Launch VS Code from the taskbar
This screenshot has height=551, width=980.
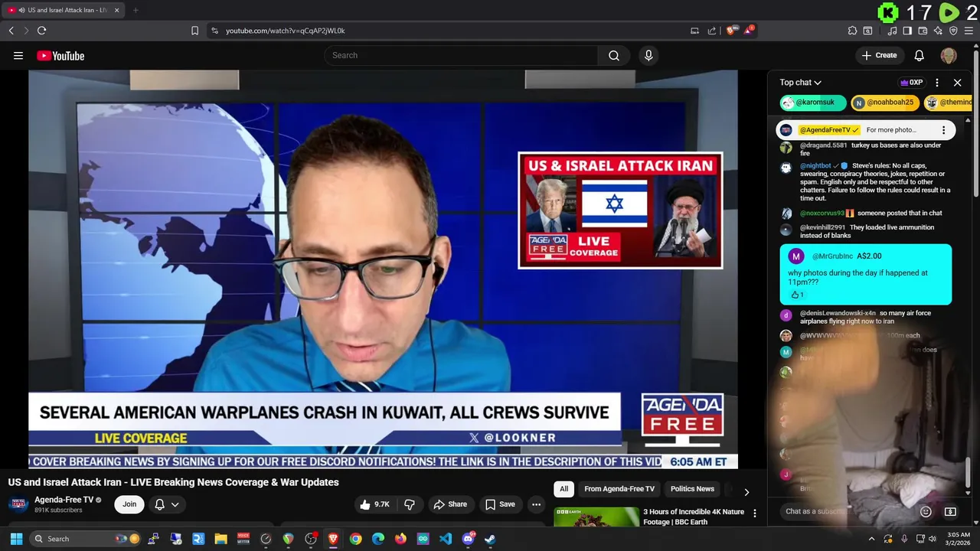point(446,539)
